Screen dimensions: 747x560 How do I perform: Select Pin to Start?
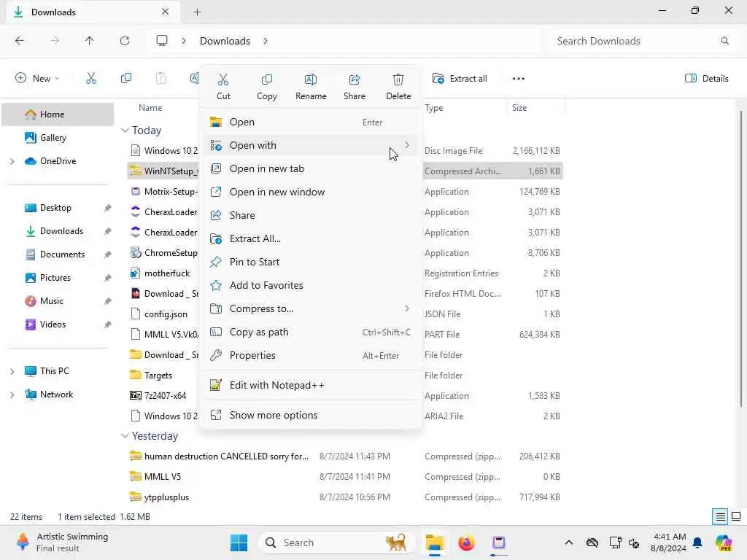pos(312,262)
